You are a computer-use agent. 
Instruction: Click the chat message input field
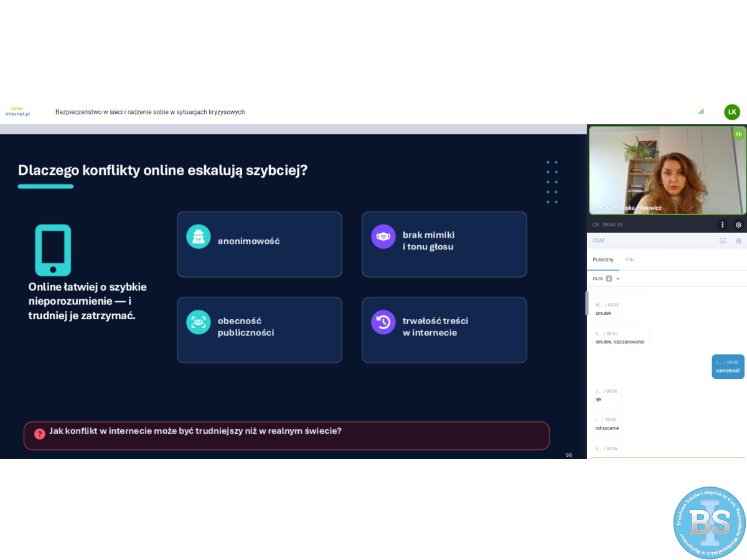[667, 459]
